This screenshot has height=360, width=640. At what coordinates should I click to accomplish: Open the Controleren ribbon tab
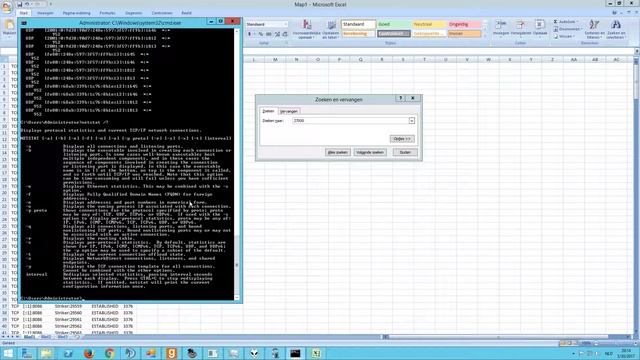point(162,13)
